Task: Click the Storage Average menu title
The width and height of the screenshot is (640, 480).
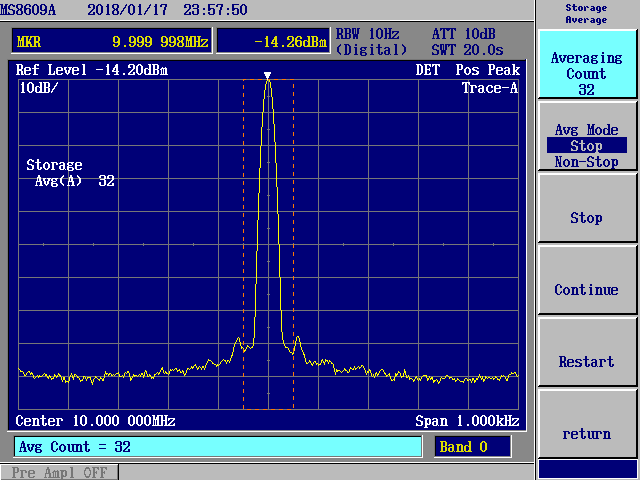Action: (586, 13)
